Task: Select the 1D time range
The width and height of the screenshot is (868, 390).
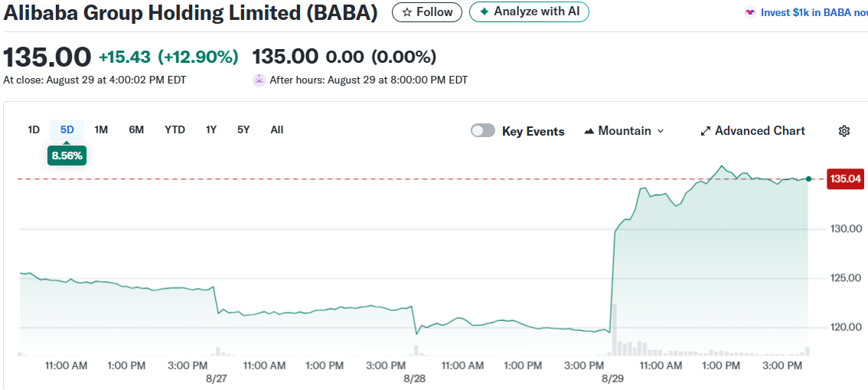Action: pyautogui.click(x=34, y=129)
